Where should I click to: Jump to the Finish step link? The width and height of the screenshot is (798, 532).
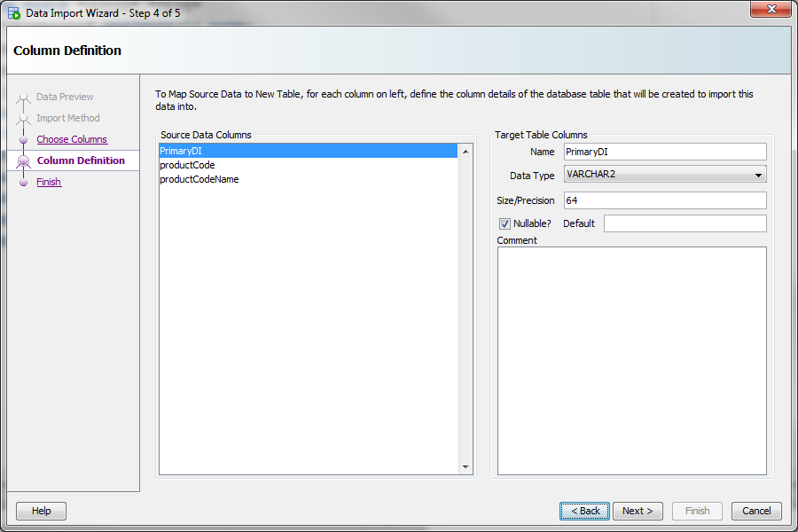point(49,183)
